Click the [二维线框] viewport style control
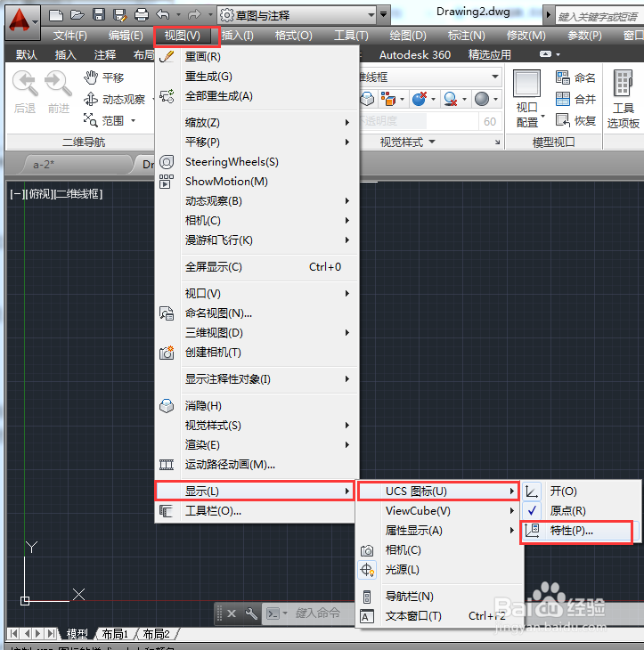 pyautogui.click(x=78, y=193)
